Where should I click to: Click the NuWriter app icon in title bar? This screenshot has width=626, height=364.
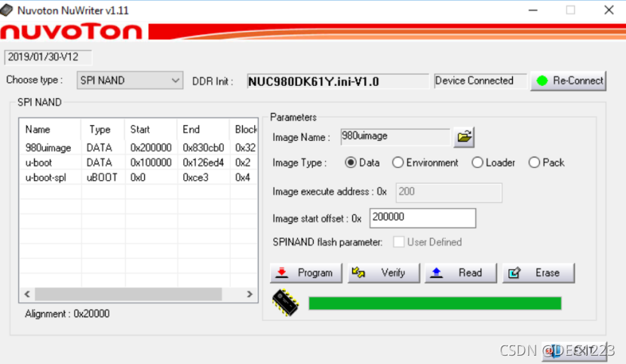click(7, 10)
